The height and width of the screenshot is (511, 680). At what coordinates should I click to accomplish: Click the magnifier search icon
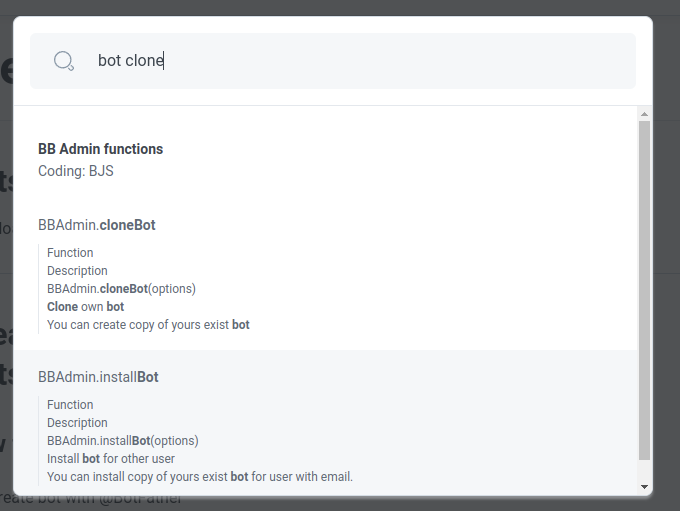pyautogui.click(x=64, y=61)
